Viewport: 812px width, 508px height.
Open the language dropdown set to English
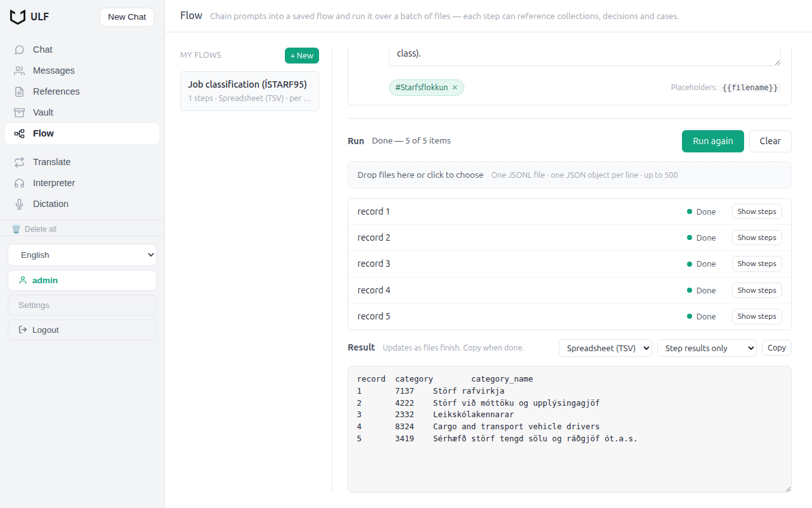(x=82, y=255)
